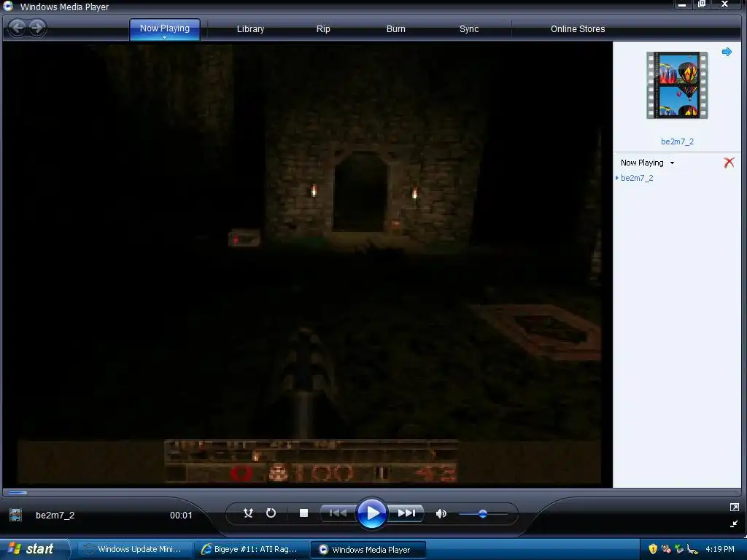Adjust the volume slider

click(483, 514)
